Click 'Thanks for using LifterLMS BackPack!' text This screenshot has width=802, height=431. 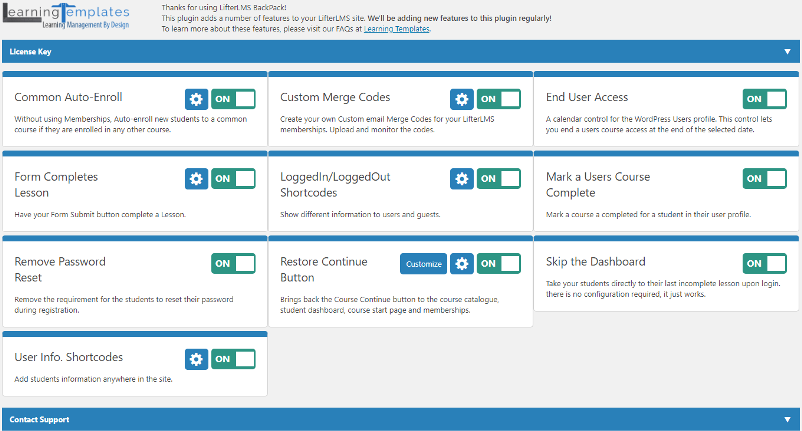(224, 8)
